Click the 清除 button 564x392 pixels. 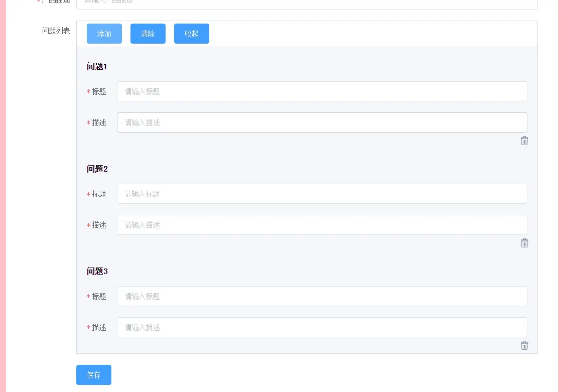pyautogui.click(x=148, y=34)
